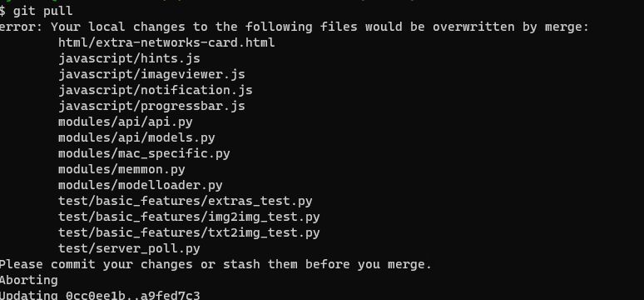Click test/basic_features/extras_test.py line
Image resolution: width=644 pixels, height=300 pixels.
[x=186, y=201]
